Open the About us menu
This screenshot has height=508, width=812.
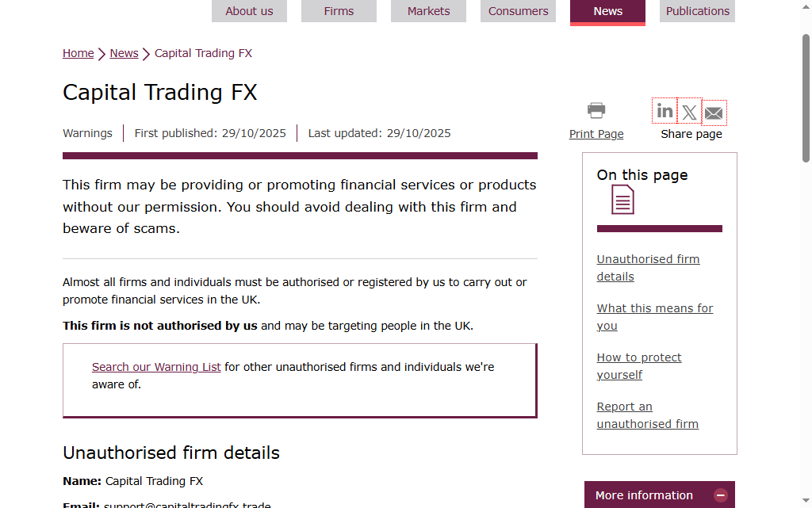[x=249, y=11]
